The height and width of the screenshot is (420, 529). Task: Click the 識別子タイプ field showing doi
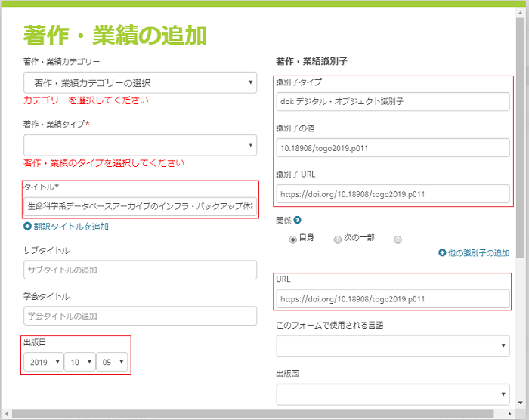(x=392, y=101)
